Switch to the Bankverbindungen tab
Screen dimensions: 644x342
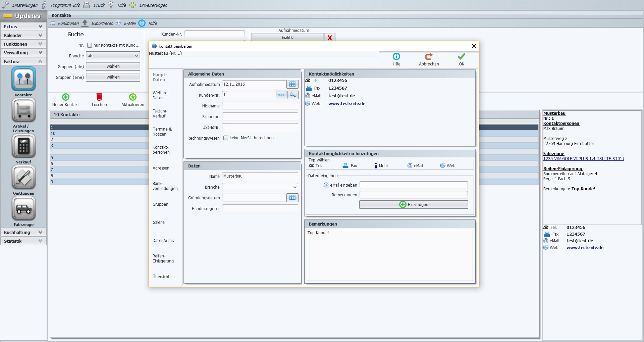tap(165, 186)
